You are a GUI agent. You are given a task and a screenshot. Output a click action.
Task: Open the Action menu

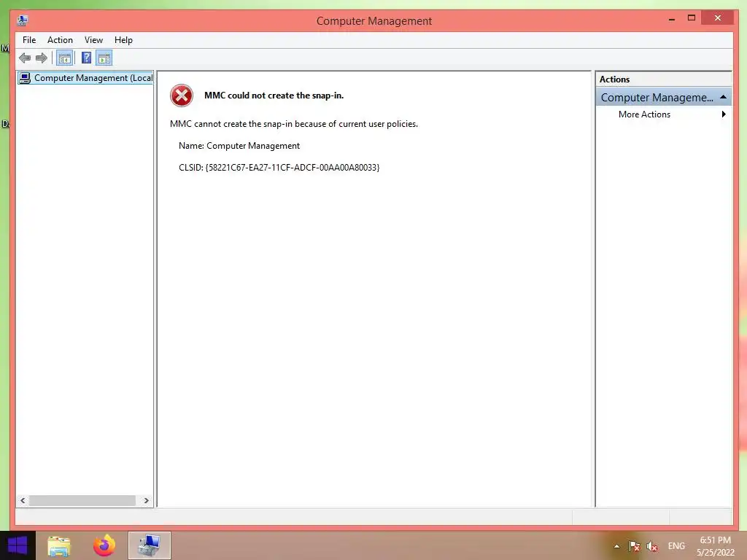(x=60, y=40)
